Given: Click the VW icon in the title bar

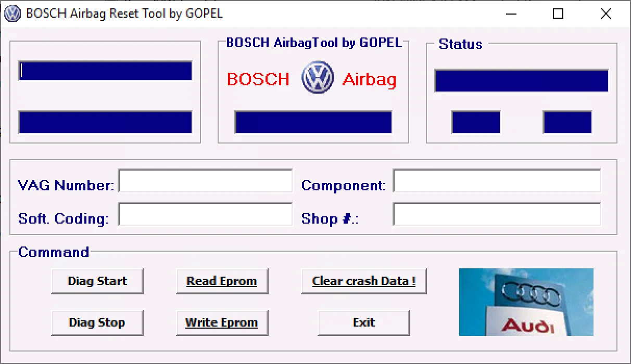Looking at the screenshot, I should click(12, 14).
